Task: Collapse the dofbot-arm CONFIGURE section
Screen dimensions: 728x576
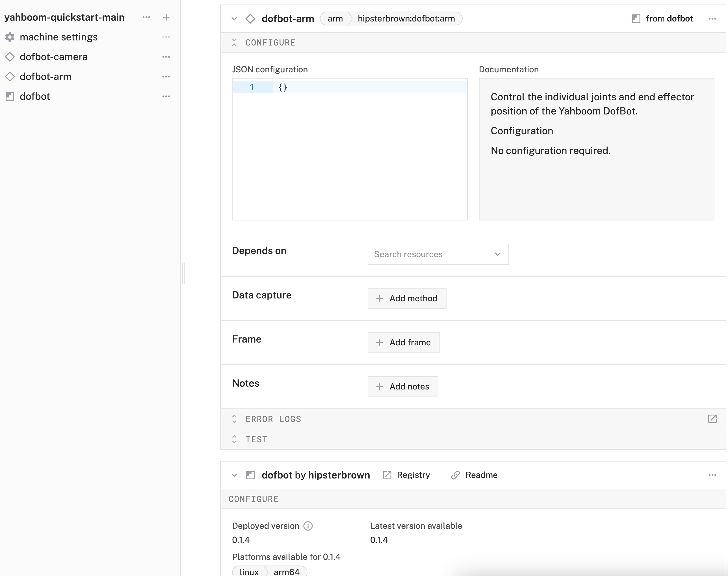Action: point(234,42)
